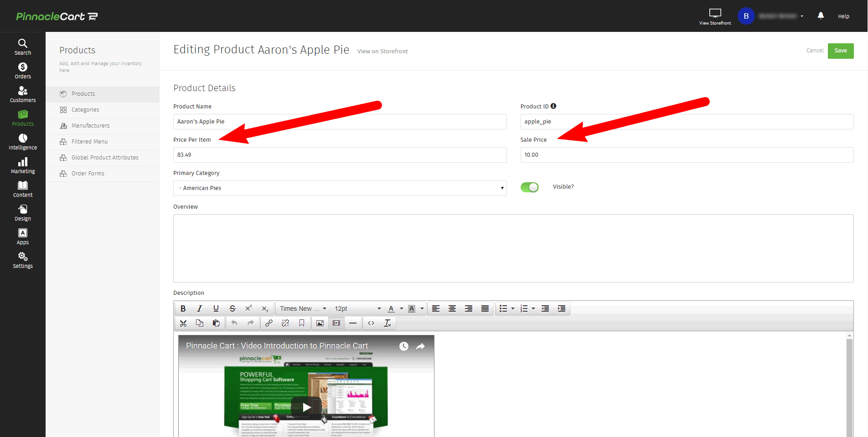Select Manufacturers in the submenu

103,126
